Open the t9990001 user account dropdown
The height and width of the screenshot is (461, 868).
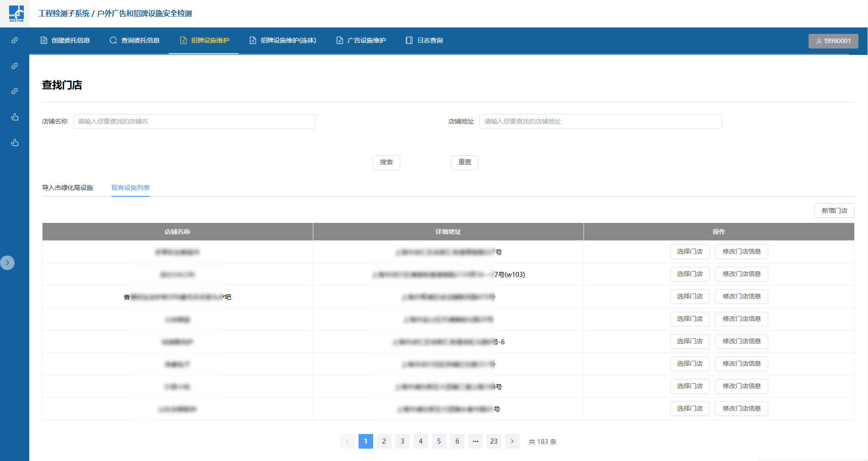833,41
